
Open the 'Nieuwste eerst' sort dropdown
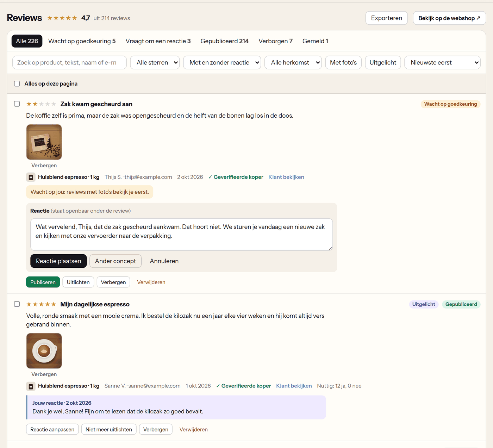(442, 63)
